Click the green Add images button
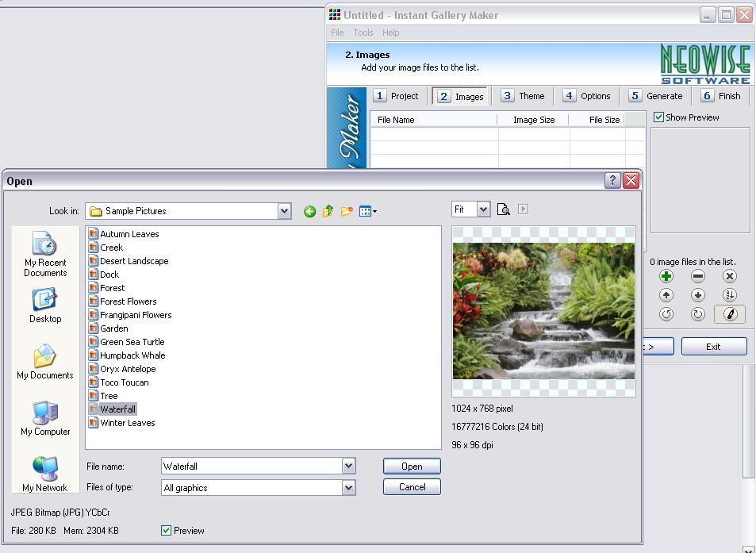756x553 pixels. pyautogui.click(x=666, y=276)
